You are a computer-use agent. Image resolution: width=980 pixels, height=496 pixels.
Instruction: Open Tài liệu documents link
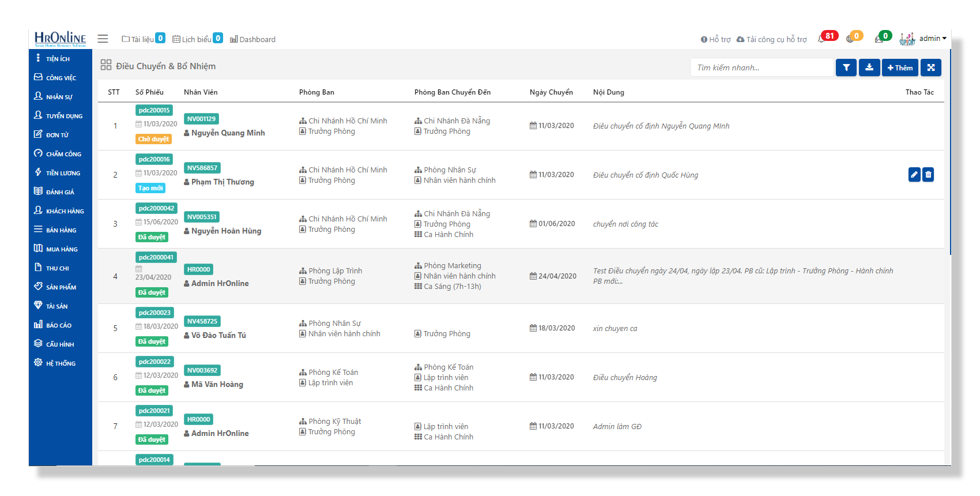tap(143, 39)
